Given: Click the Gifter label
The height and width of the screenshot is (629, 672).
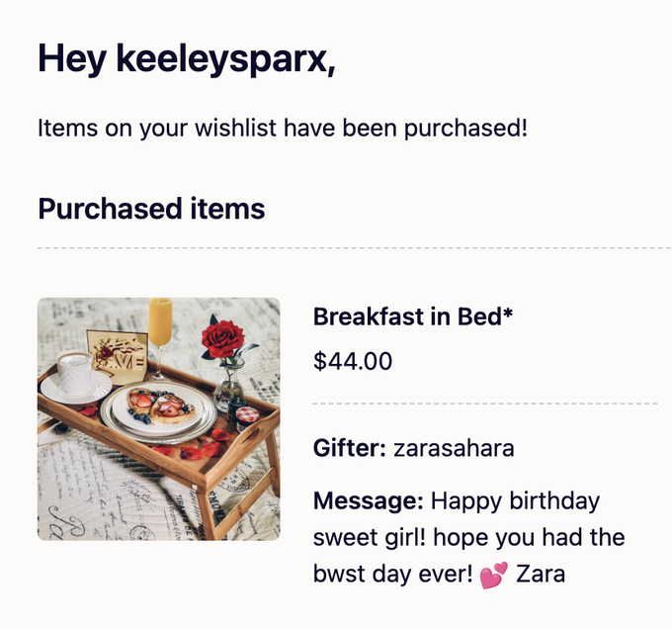Looking at the screenshot, I should [350, 449].
